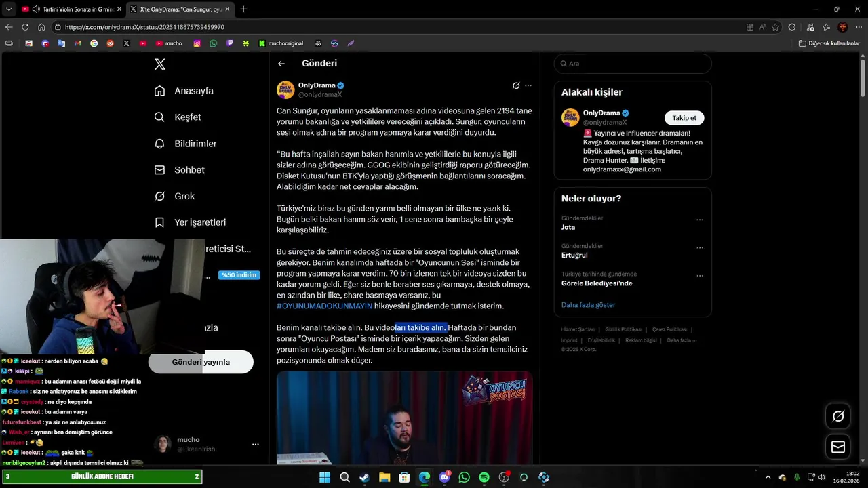The image size is (868, 488).
Task: Mute the Tartini tab audio icon
Action: tap(35, 9)
